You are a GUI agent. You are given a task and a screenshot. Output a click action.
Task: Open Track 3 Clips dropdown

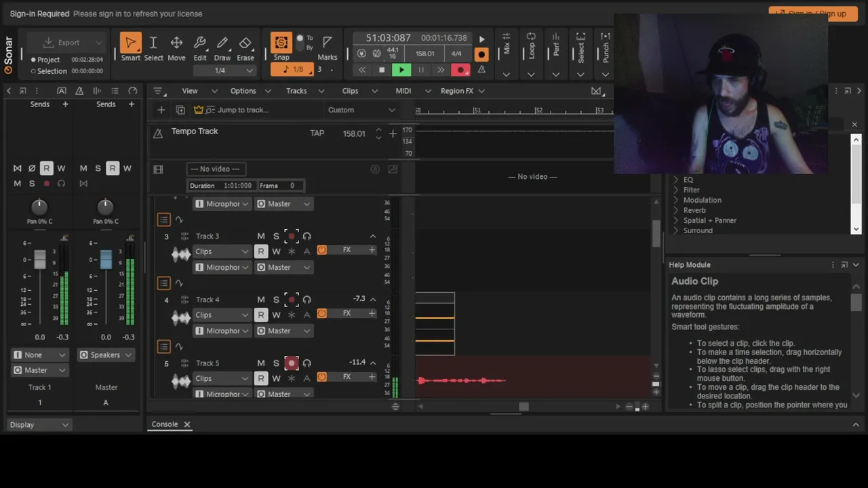pos(221,251)
